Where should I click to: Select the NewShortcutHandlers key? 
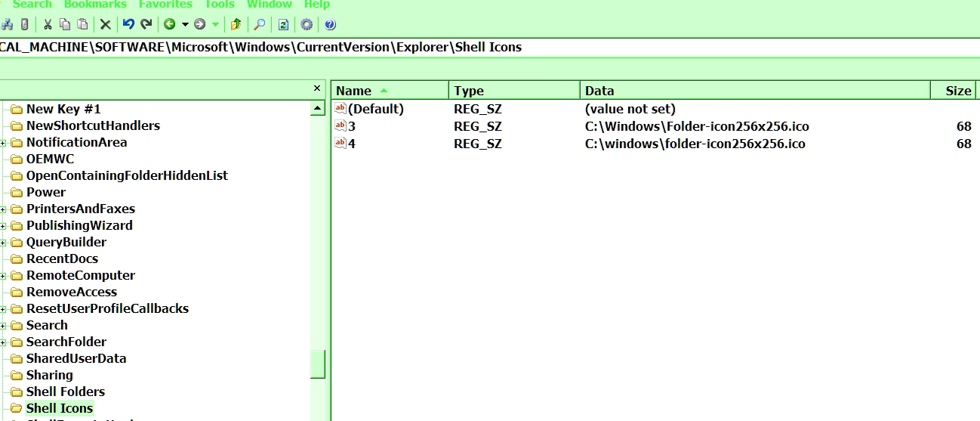click(x=93, y=125)
